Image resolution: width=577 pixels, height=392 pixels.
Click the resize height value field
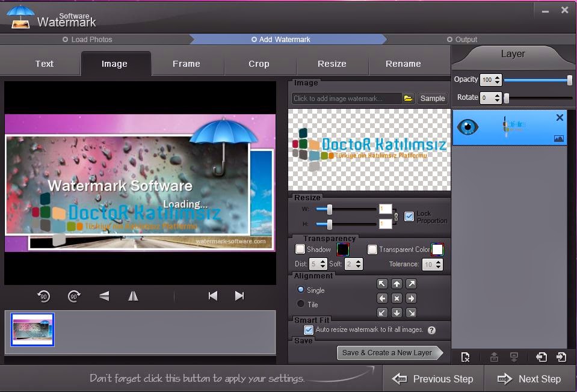point(385,224)
